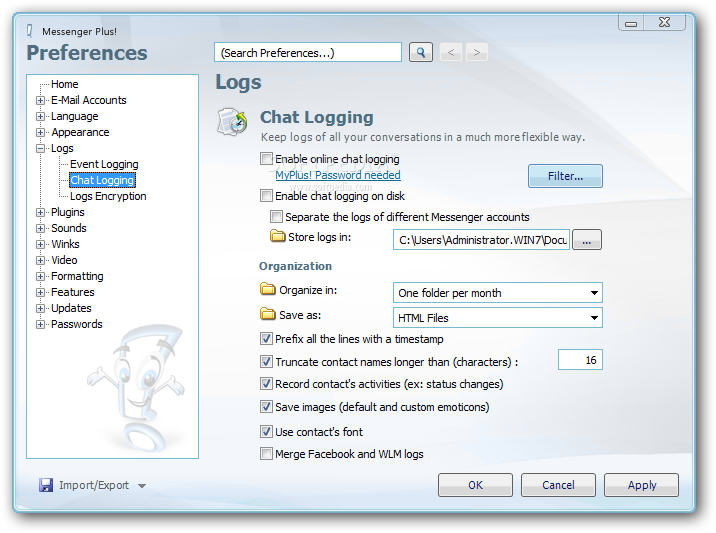Uncheck Record contact's activities

(x=266, y=384)
